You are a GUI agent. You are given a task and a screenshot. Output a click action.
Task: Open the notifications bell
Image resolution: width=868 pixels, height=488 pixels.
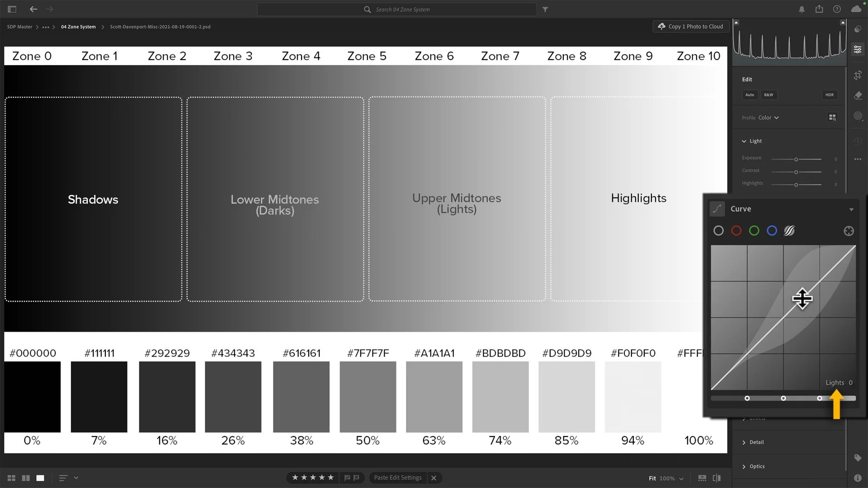pyautogui.click(x=802, y=9)
